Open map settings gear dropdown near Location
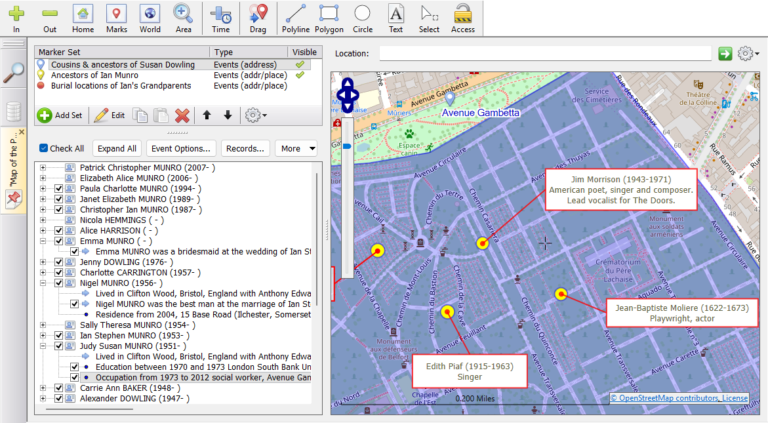 (748, 53)
